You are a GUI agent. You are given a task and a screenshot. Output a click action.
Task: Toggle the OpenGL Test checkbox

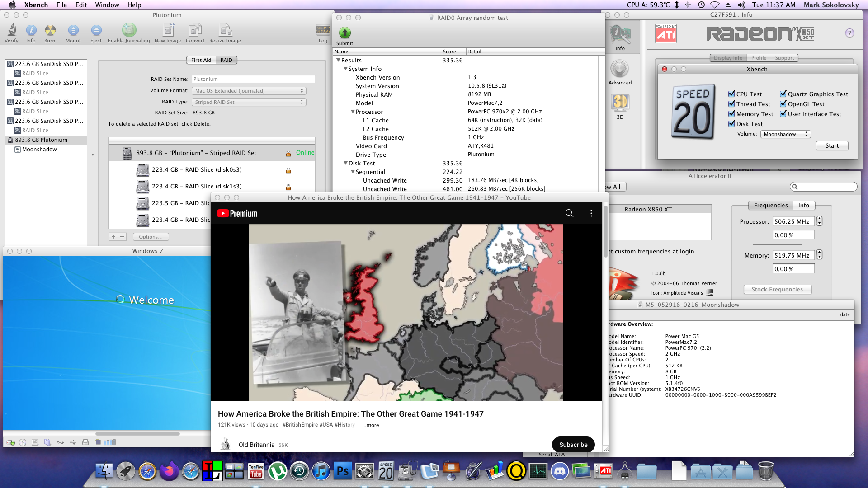pyautogui.click(x=783, y=104)
